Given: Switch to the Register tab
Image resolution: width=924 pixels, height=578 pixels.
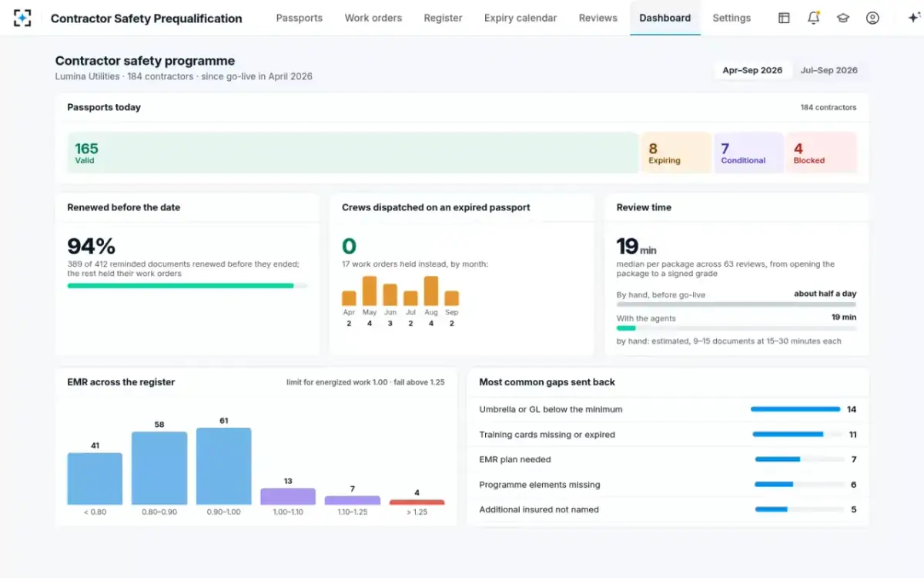Looking at the screenshot, I should point(443,18).
